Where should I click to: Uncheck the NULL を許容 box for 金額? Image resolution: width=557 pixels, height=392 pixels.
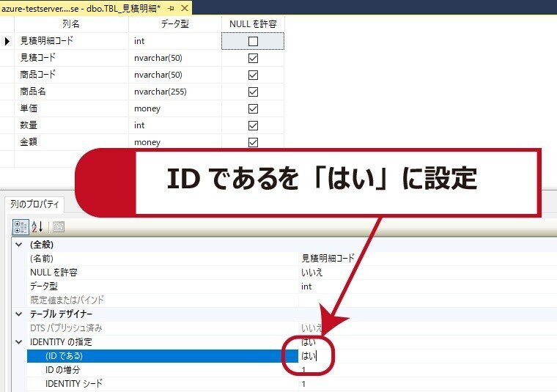253,142
